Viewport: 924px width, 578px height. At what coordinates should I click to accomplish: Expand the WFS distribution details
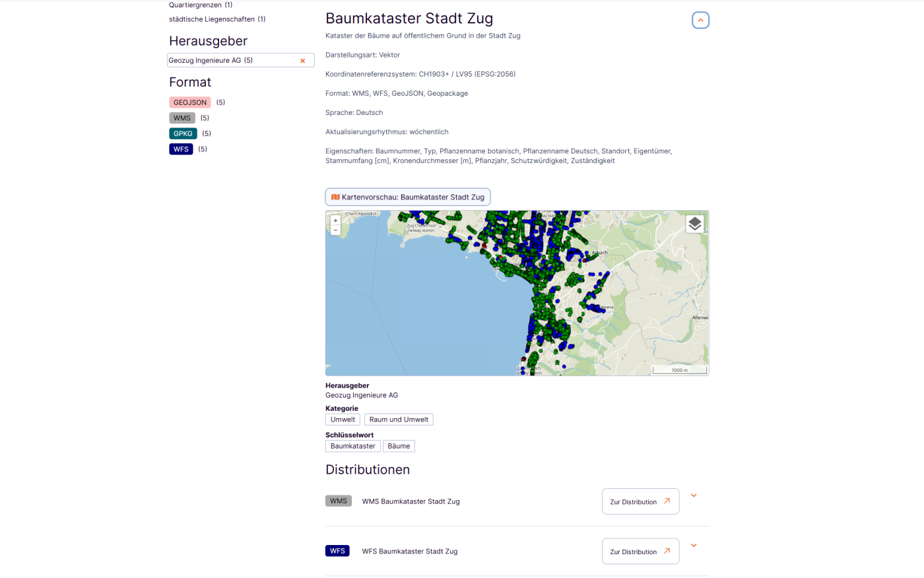point(694,546)
